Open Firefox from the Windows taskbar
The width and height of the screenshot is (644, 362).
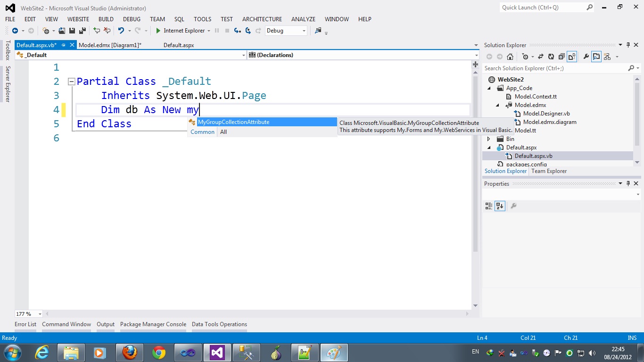[x=130, y=352]
